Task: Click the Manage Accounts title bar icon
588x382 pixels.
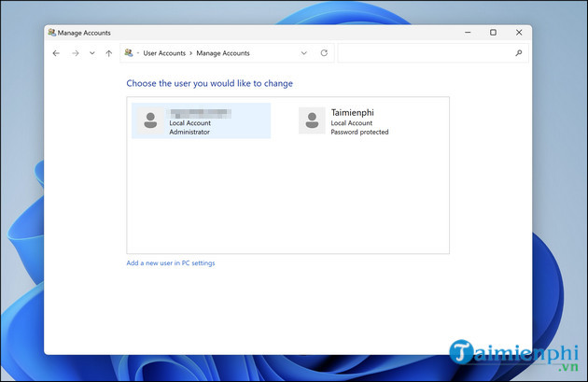Action: 51,33
